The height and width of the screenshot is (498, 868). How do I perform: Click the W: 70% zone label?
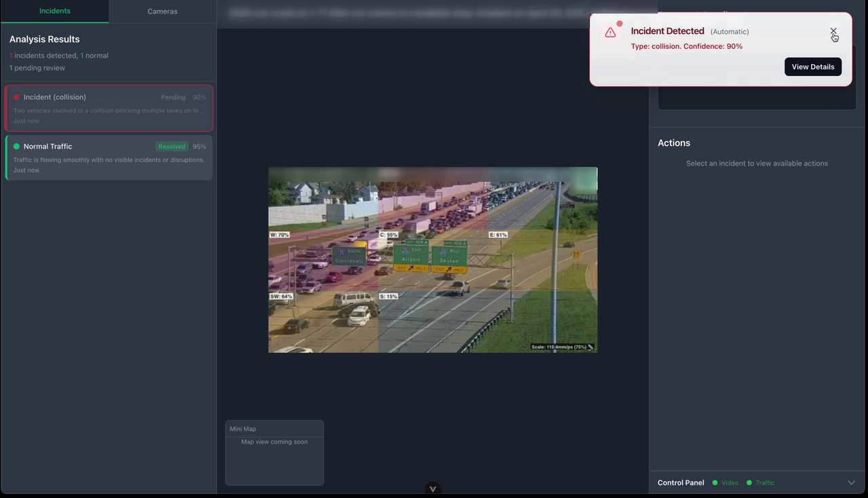click(279, 235)
